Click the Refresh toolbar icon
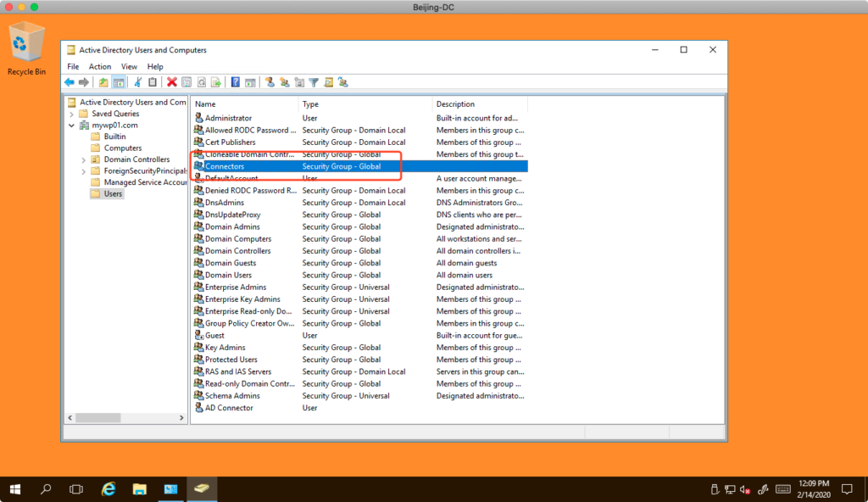The image size is (868, 502). click(202, 82)
